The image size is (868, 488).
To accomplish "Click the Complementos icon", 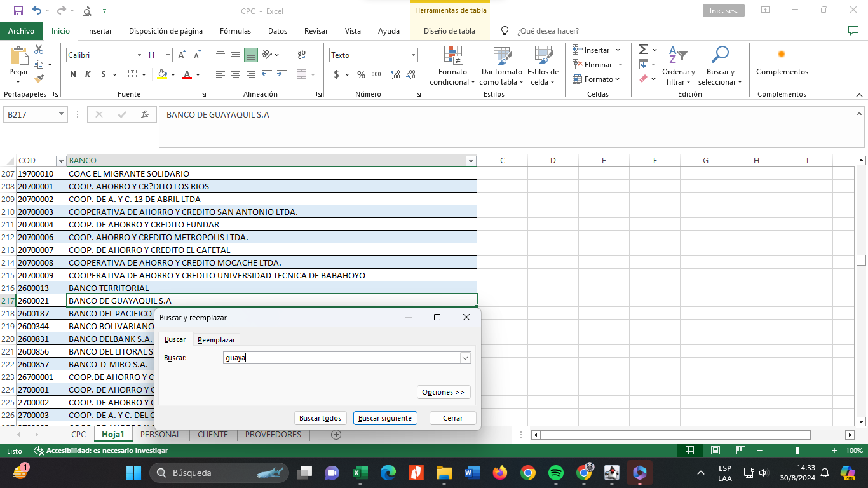I will point(782,55).
